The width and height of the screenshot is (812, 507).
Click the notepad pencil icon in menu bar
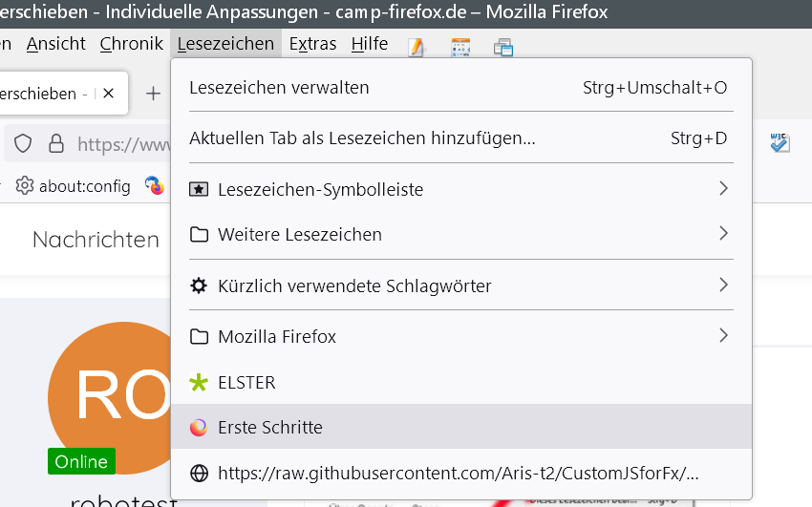click(416, 47)
